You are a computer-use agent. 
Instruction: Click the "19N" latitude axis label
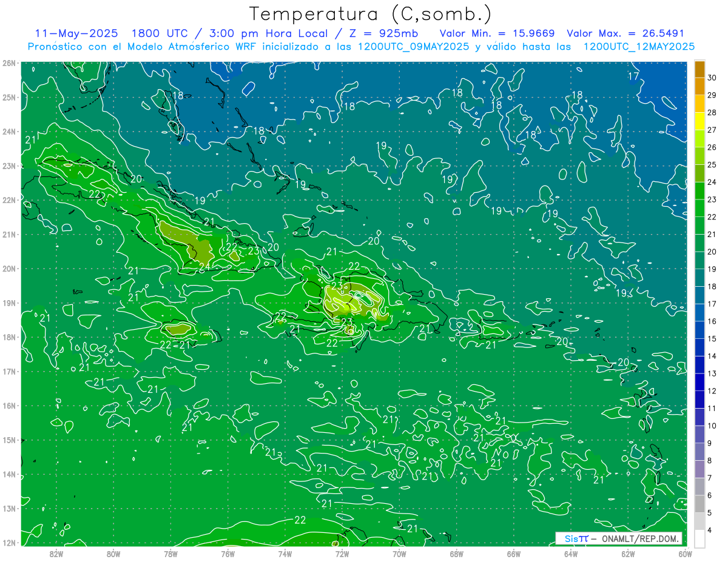click(x=8, y=303)
